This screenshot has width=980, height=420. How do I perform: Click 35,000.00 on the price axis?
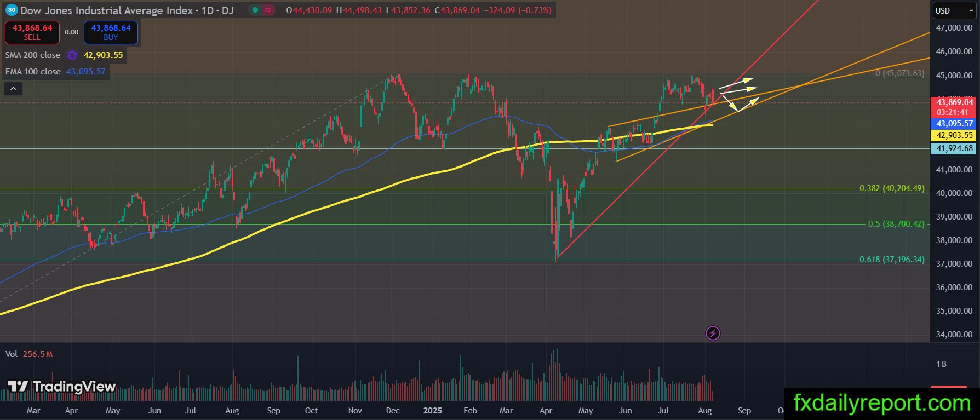(954, 311)
